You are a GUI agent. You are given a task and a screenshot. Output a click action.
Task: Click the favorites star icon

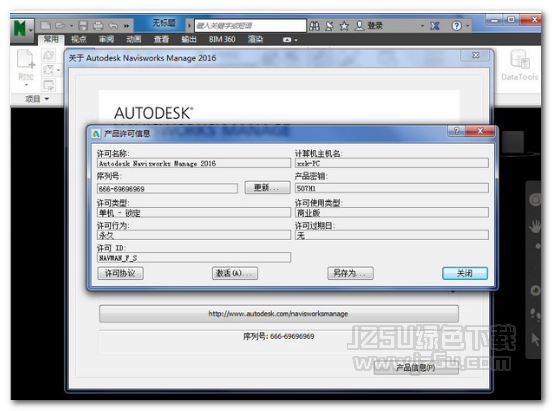(x=344, y=26)
